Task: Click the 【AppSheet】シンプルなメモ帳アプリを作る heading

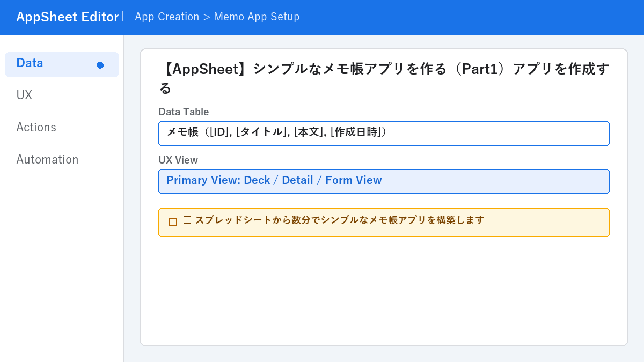Action: tap(385, 78)
